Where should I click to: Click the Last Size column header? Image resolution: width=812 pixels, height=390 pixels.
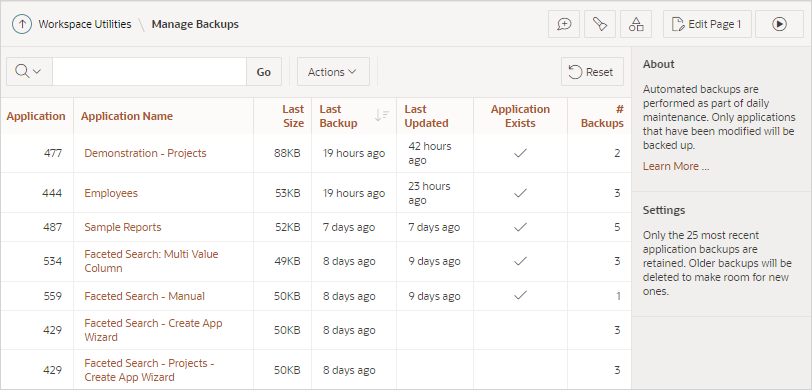(293, 116)
